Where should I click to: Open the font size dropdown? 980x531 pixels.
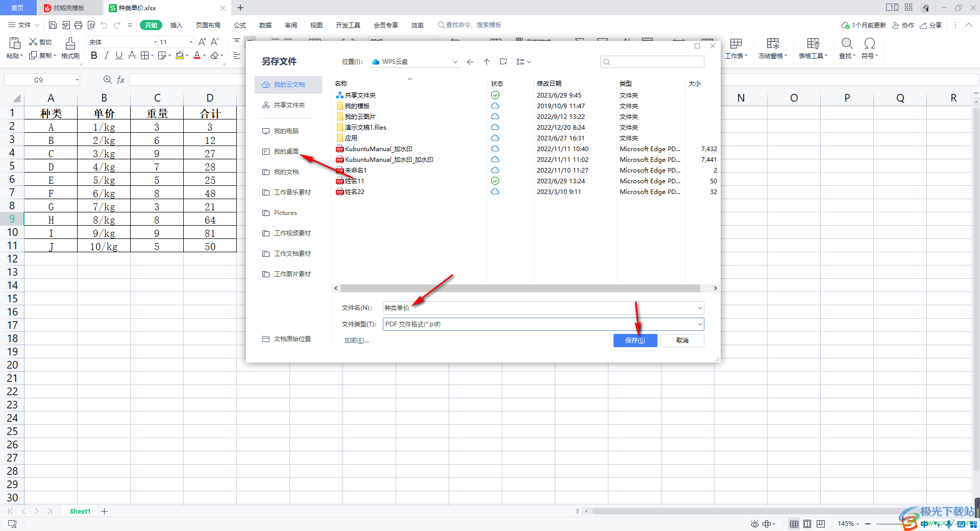tap(191, 42)
